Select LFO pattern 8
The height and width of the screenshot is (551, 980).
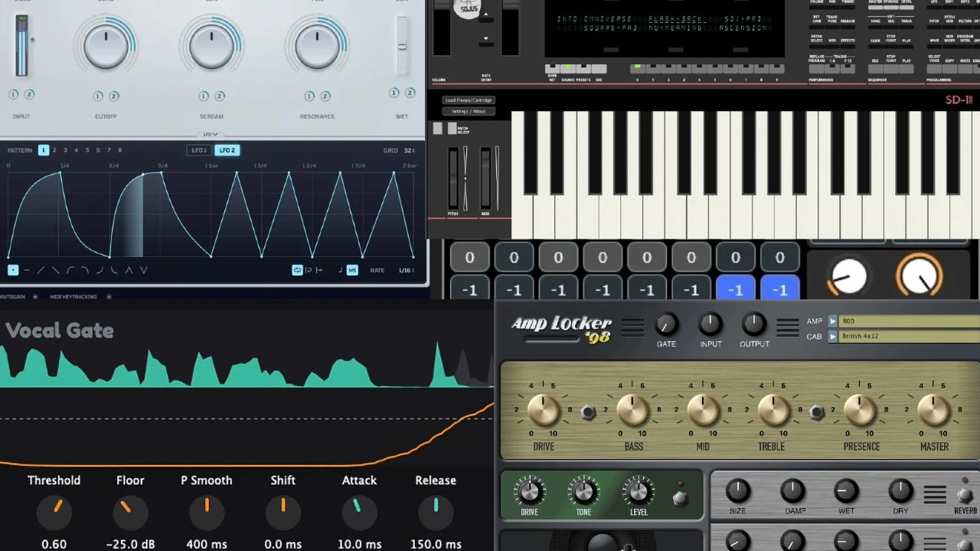pos(120,150)
